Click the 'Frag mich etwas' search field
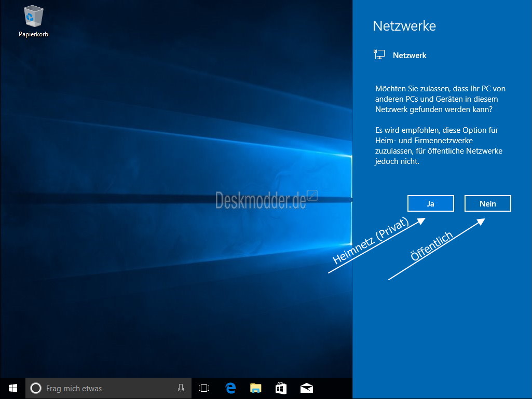532x399 pixels. tap(108, 388)
